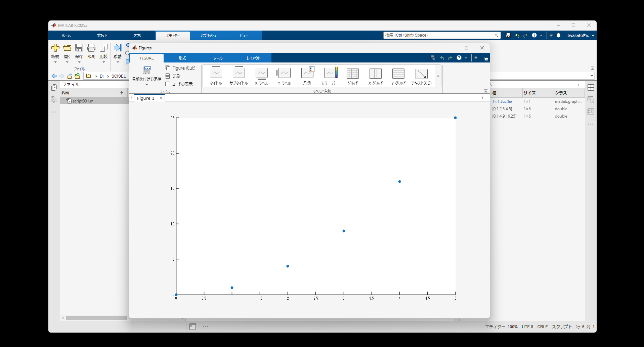Open the レイアウト tab

coord(254,58)
